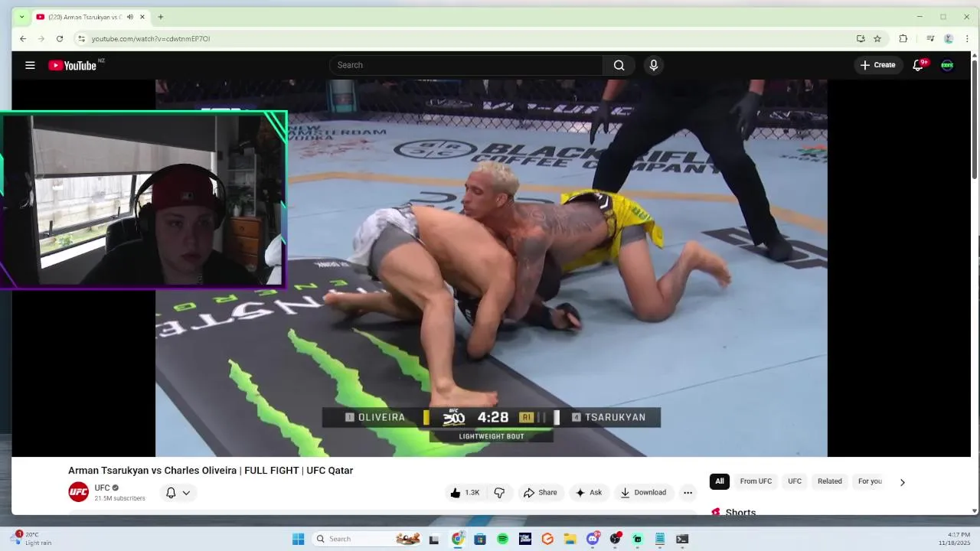980x551 pixels.
Task: Click the Create button
Action: pos(877,65)
